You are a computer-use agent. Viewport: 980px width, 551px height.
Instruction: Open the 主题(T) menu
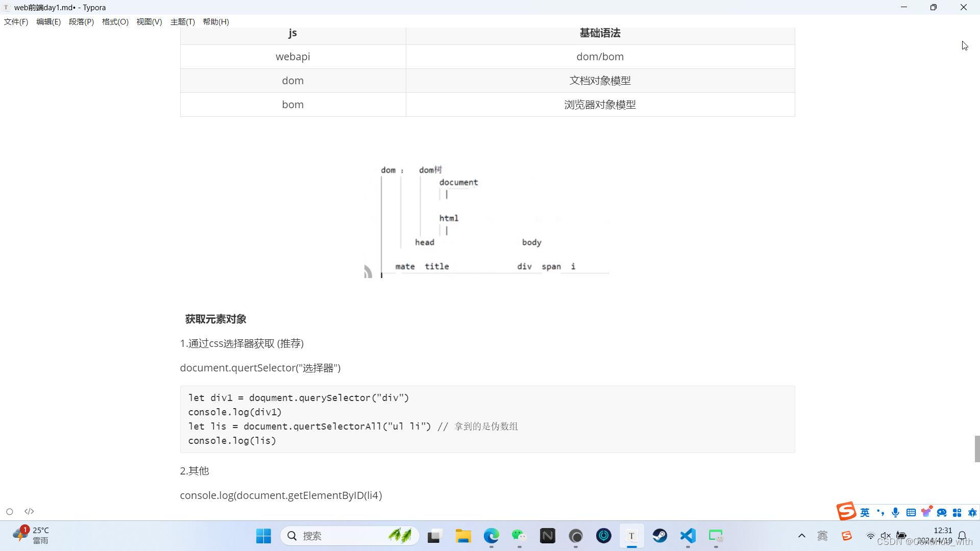182,22
